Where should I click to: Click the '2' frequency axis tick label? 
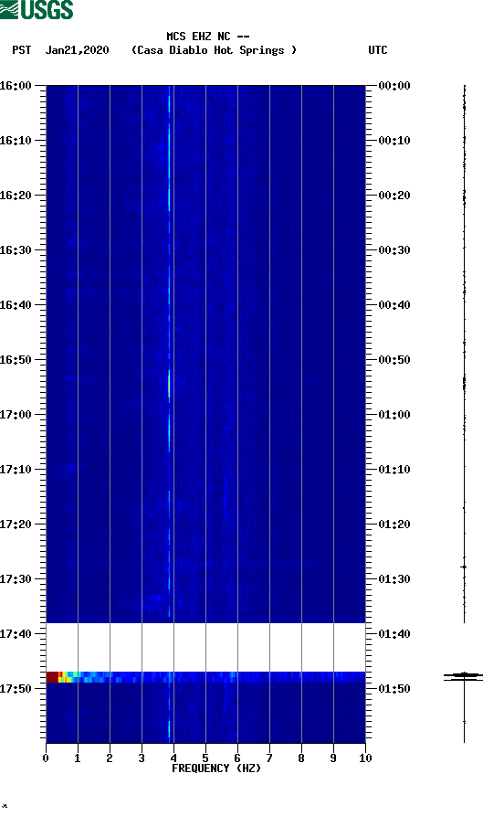pyautogui.click(x=110, y=758)
